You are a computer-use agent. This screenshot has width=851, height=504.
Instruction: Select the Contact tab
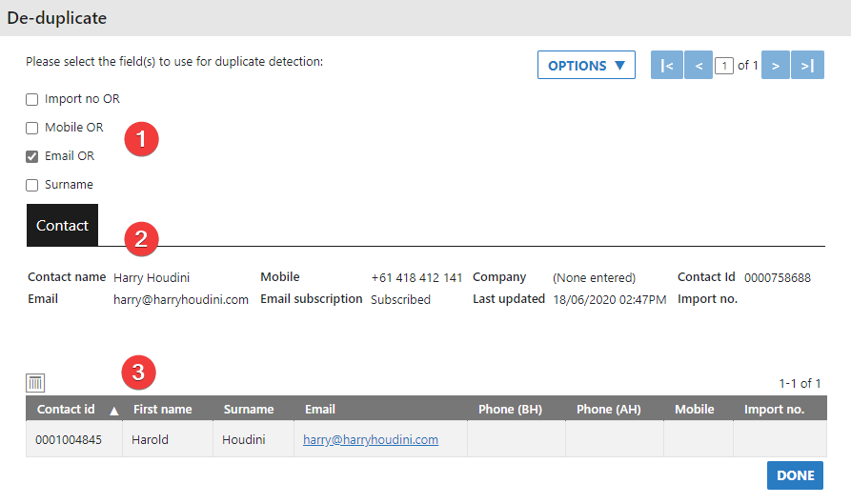(62, 226)
